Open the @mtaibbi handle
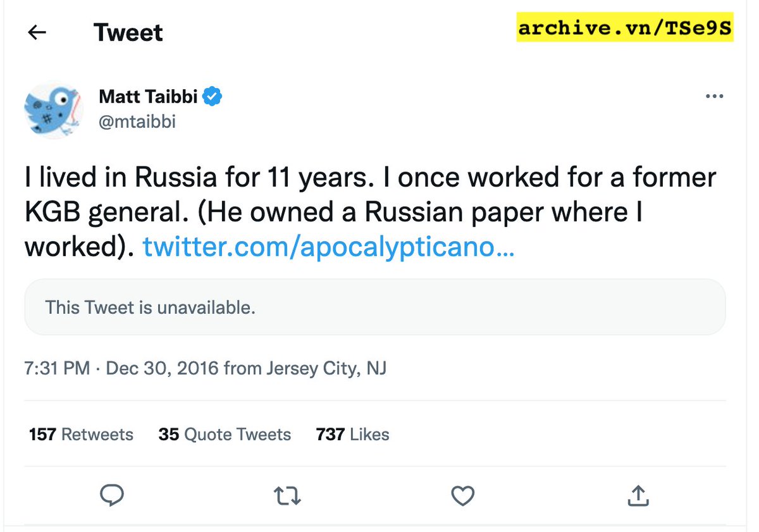Viewport: 759px width, 532px height. (x=137, y=120)
